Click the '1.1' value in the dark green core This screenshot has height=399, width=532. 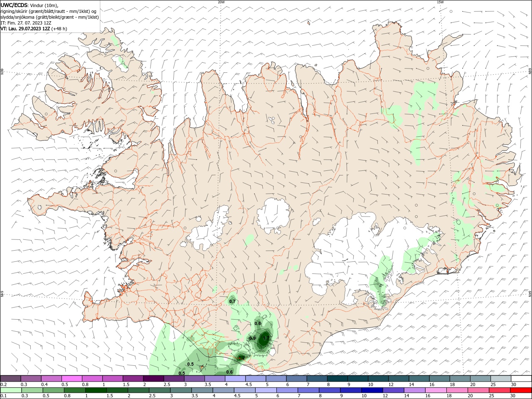click(x=266, y=338)
